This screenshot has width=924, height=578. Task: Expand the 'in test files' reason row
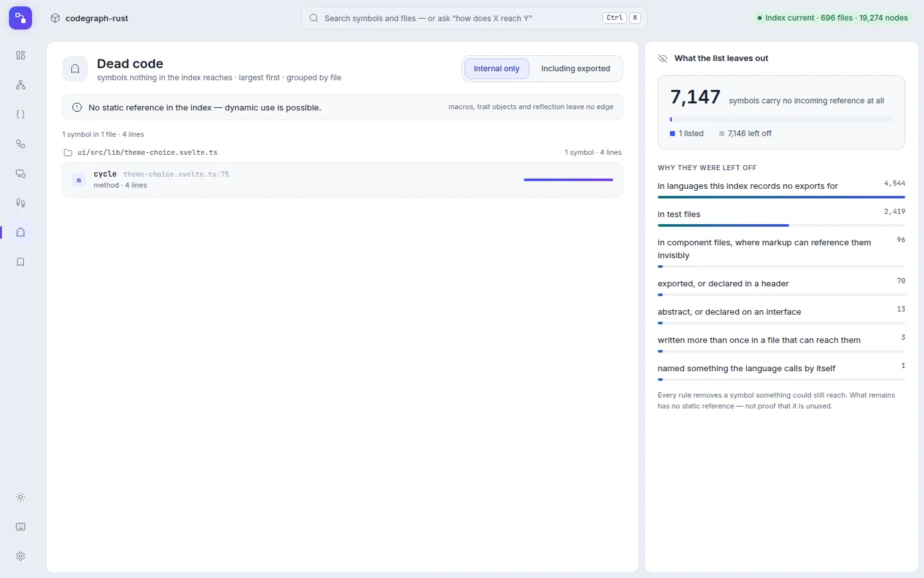pyautogui.click(x=782, y=218)
